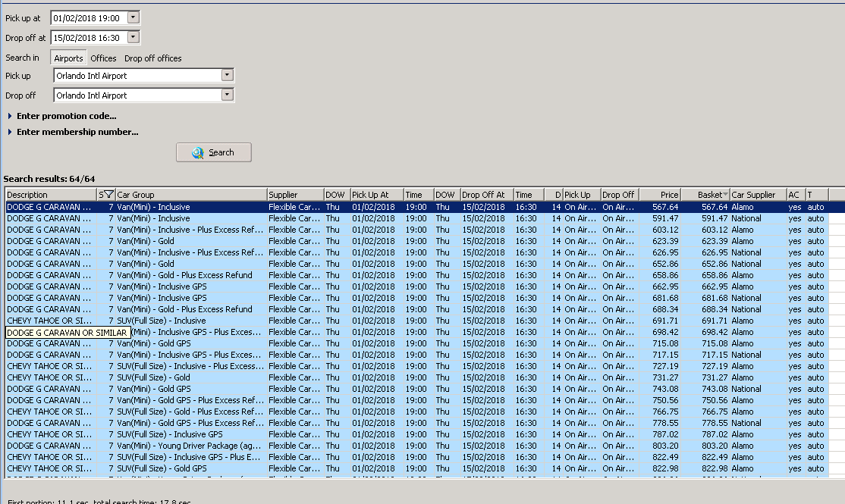Select SUV(Full Size) - Gold row at 731.27
This screenshot has width=845, height=504.
coord(417,377)
